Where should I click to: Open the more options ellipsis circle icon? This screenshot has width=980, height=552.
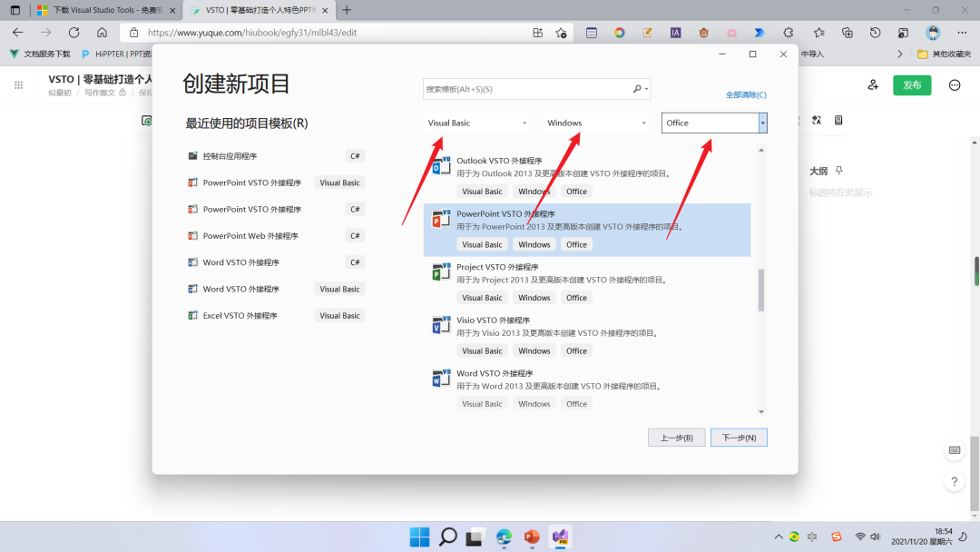tap(955, 84)
